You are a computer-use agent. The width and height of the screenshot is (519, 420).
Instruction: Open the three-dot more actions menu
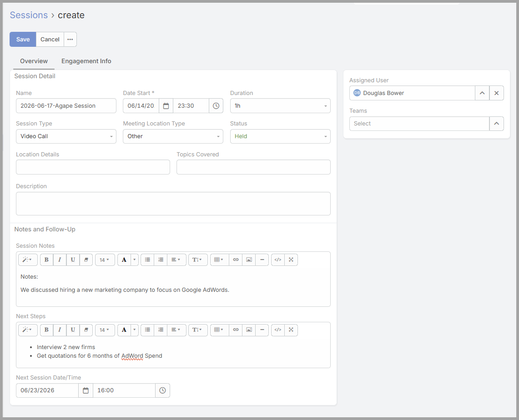coord(70,40)
